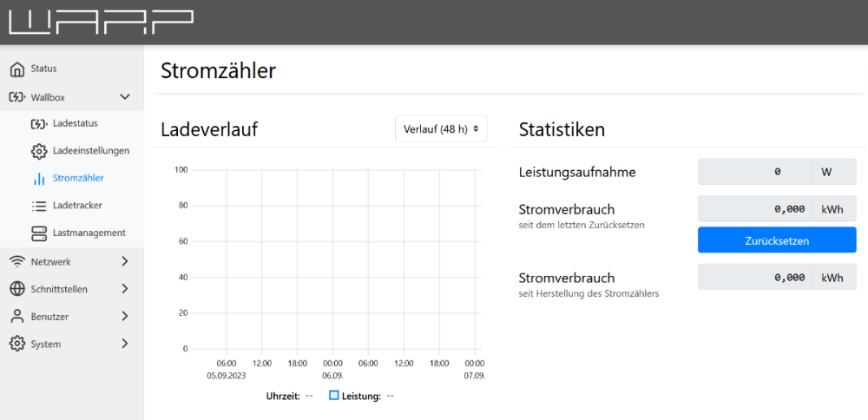Click the Netzwerk wifi icon
The height and width of the screenshot is (420, 868).
coord(16,261)
